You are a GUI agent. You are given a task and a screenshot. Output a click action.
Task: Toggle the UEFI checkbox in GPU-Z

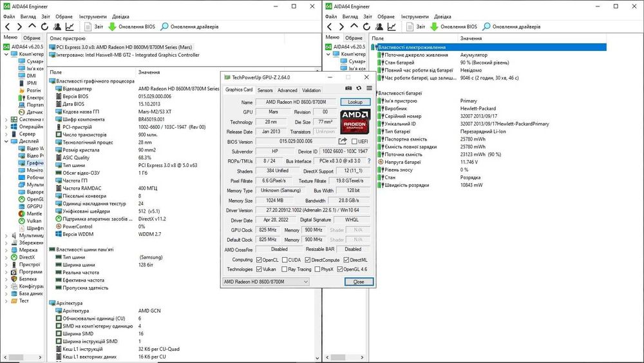[354, 141]
